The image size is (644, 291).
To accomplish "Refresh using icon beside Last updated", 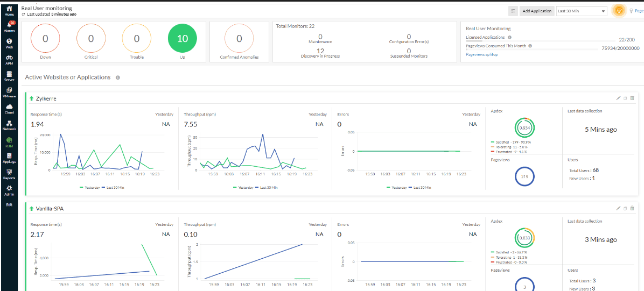I will pyautogui.click(x=23, y=15).
